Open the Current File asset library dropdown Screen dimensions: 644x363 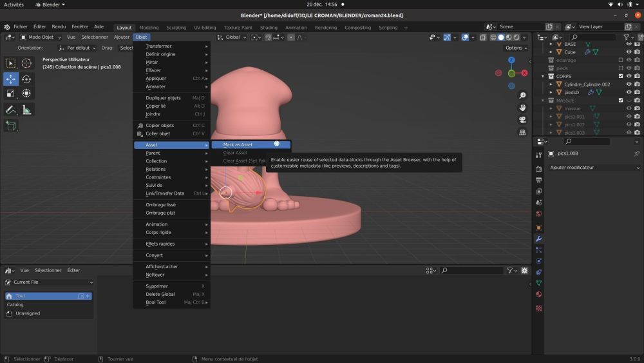(x=49, y=282)
